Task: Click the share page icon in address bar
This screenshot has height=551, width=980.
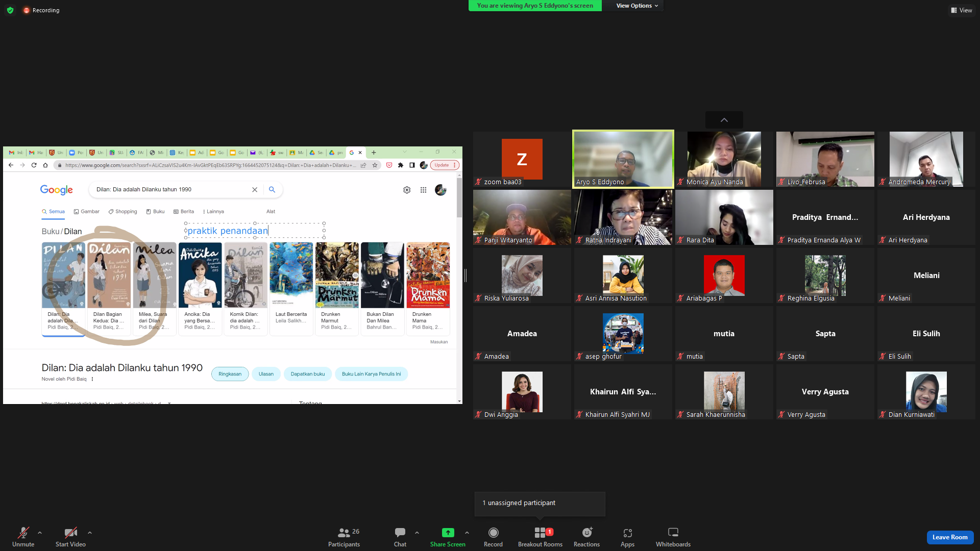Action: pyautogui.click(x=363, y=165)
